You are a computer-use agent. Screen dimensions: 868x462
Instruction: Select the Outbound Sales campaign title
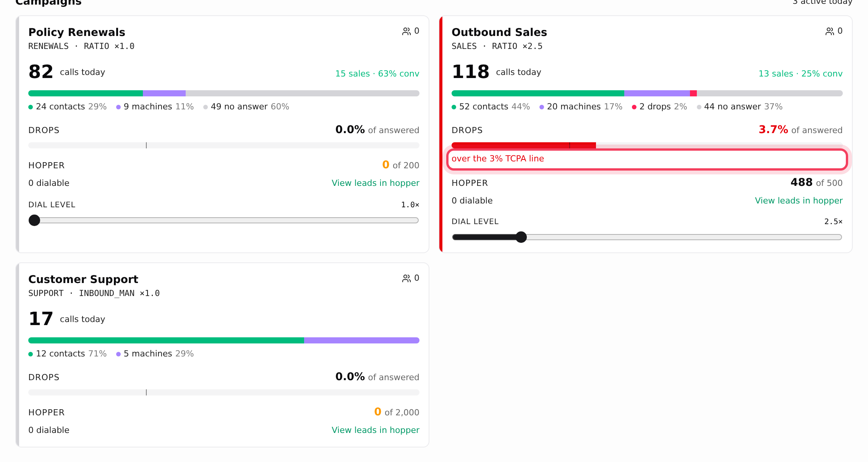coord(499,32)
